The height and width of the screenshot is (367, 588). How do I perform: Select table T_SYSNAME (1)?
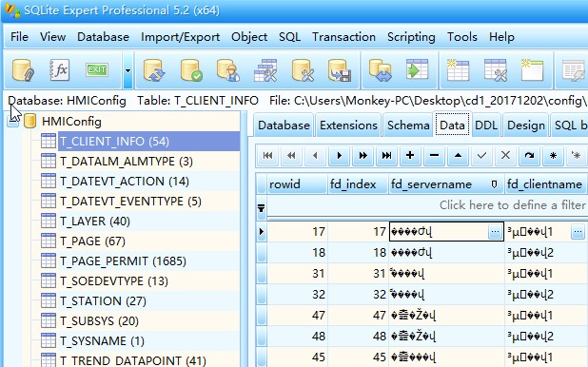pyautogui.click(x=102, y=340)
